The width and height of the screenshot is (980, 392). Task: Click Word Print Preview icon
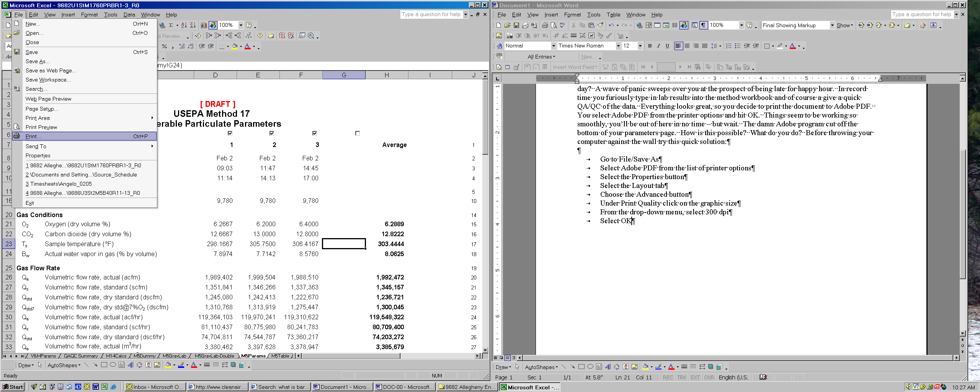tap(554, 25)
